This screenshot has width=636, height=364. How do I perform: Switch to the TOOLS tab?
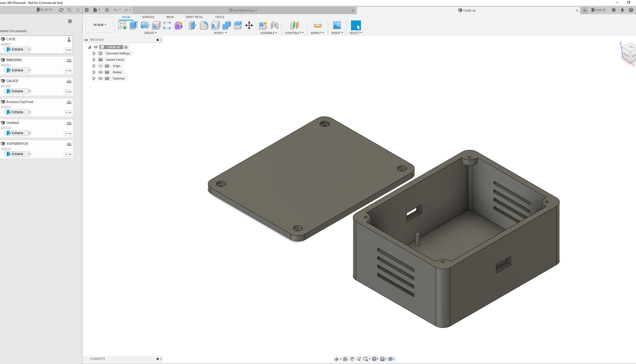pyautogui.click(x=220, y=17)
